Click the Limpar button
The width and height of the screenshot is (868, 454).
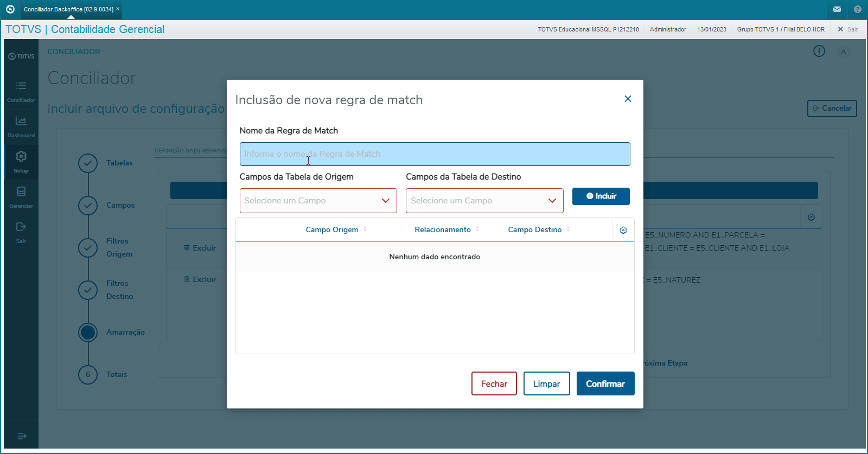point(546,383)
